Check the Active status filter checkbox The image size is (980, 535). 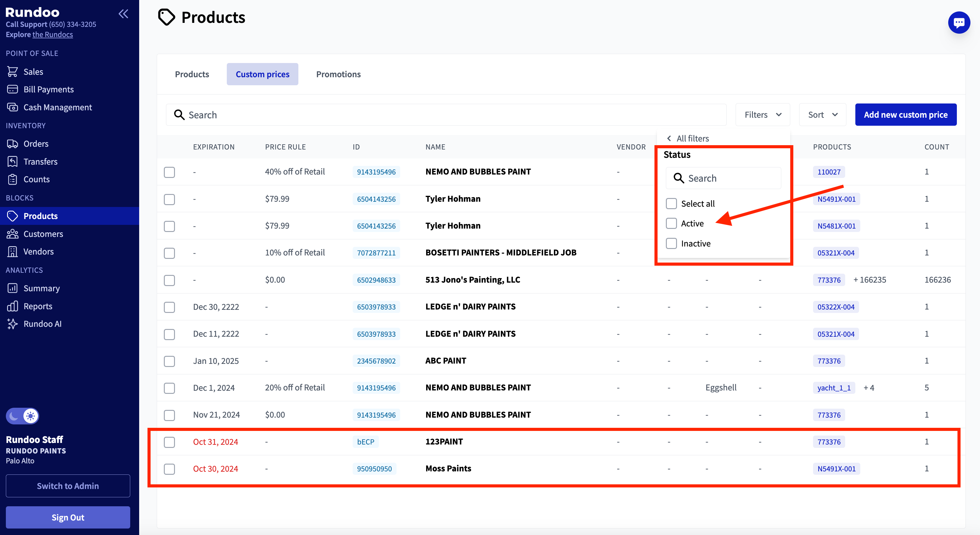pyautogui.click(x=671, y=224)
